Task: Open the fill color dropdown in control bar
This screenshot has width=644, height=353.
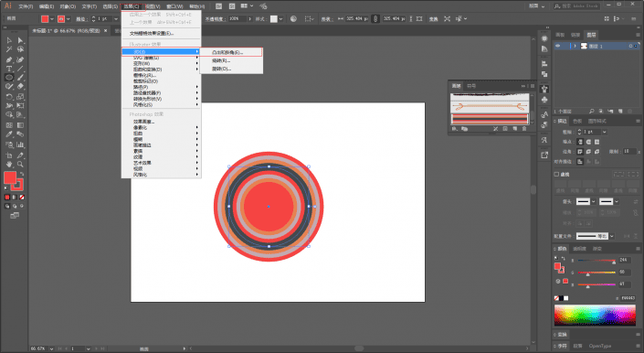Action: pos(52,19)
